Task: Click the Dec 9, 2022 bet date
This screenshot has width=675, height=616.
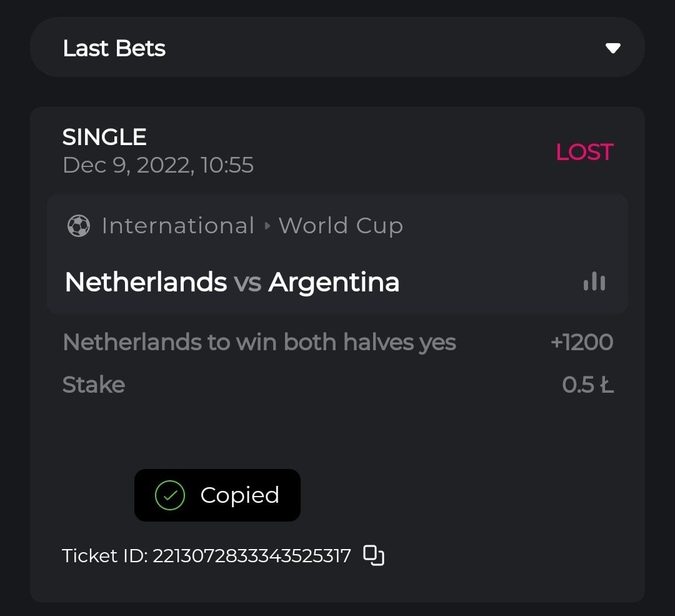Action: coord(158,165)
